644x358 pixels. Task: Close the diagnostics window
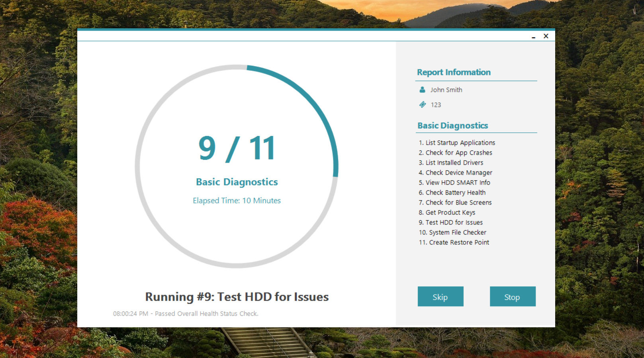coord(546,36)
